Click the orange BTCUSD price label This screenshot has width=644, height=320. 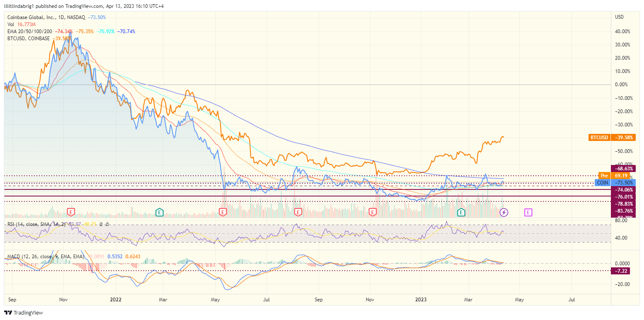(x=599, y=137)
